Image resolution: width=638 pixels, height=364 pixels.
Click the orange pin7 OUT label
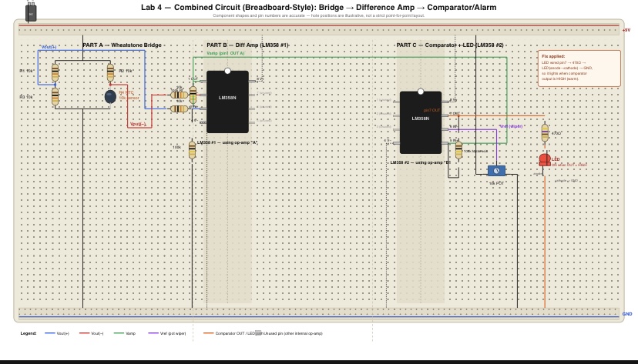(431, 110)
